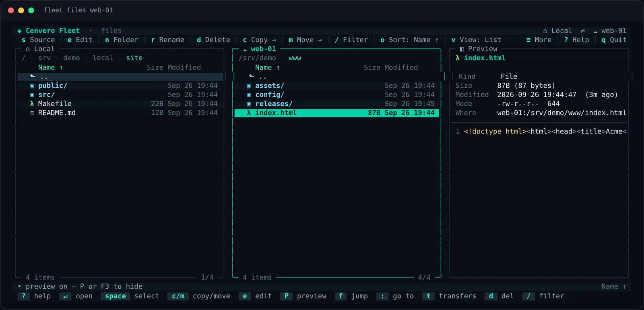Click the web-01:/srv/demo/www/index.html path
This screenshot has height=310, width=644.
561,113
